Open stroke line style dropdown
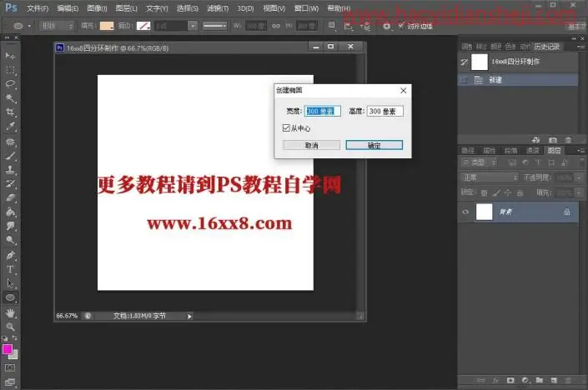The image size is (588, 390). click(214, 26)
